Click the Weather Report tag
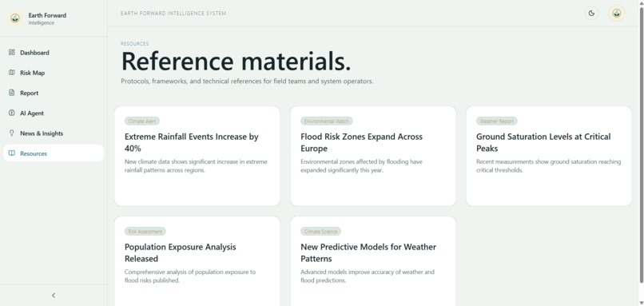644x306 pixels. (x=496, y=121)
